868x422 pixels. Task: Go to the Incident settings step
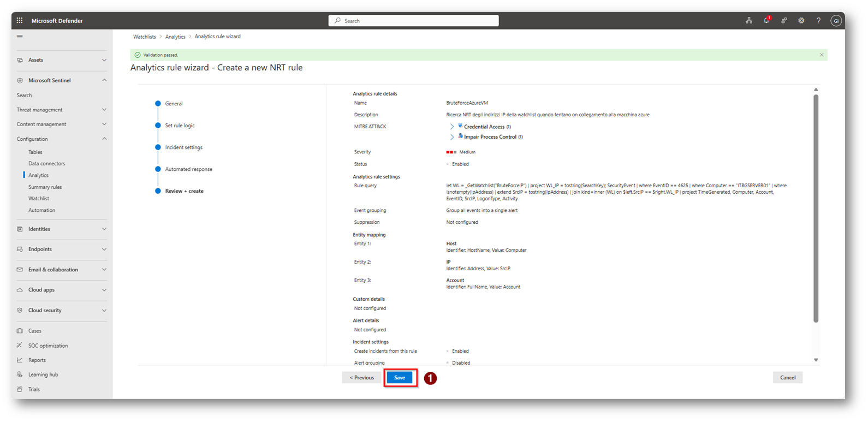(183, 147)
